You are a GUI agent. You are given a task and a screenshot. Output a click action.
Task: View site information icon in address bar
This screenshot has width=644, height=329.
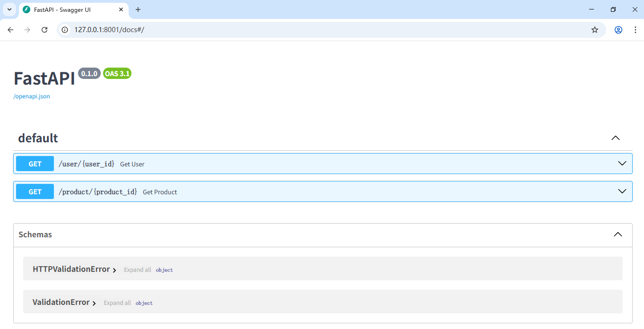(x=65, y=30)
